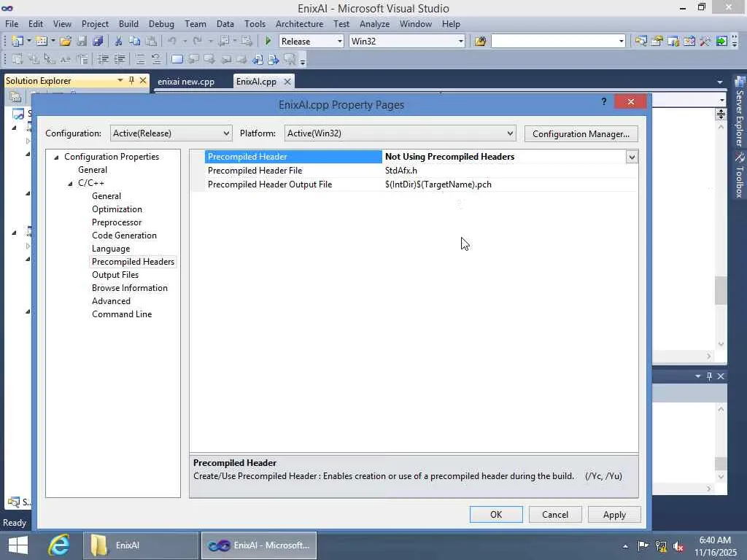Select Output Files tree item
747x560 pixels.
pos(115,275)
